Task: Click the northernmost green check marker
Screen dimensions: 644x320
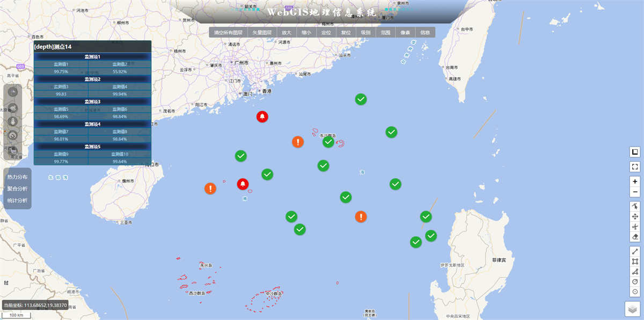Action: click(361, 99)
